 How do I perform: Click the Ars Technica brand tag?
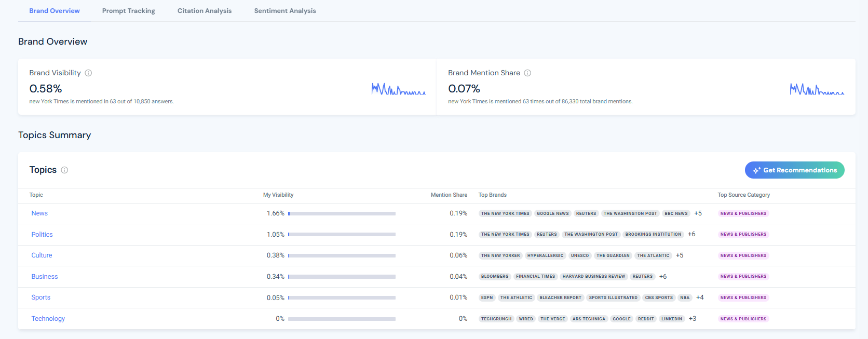(589, 319)
